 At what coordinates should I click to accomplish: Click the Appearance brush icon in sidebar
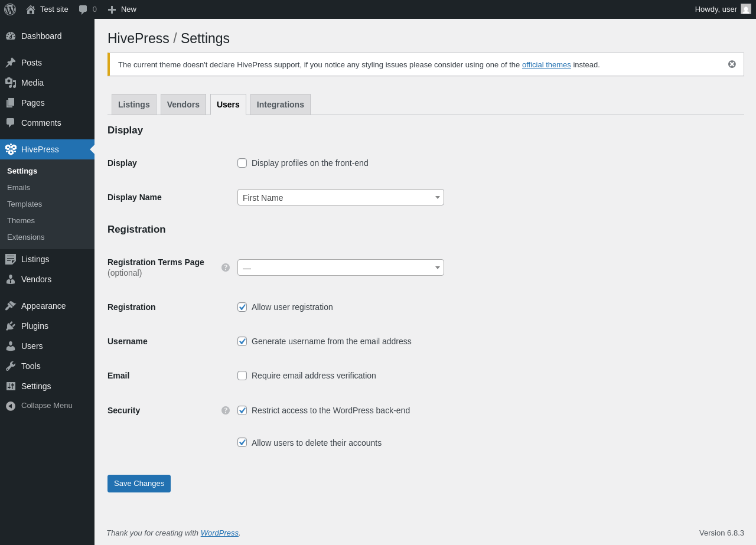click(11, 306)
